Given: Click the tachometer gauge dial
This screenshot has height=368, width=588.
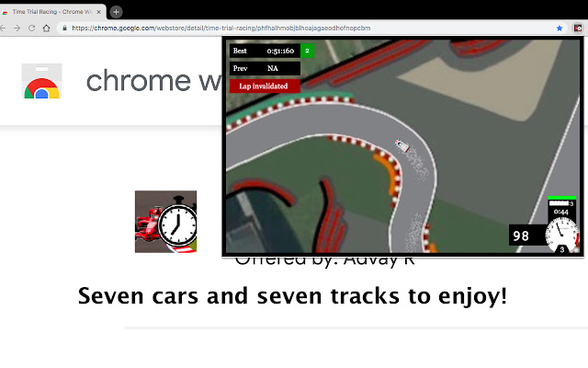Looking at the screenshot, I should click(x=561, y=235).
